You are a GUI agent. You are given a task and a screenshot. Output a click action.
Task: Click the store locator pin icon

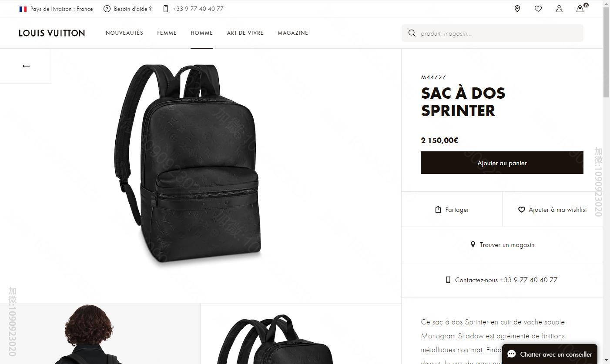pos(517,9)
